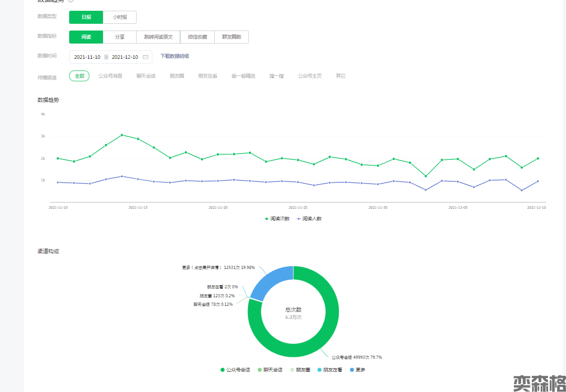
Task: Toggle 阅读次数 legend marker in trend chart
Action: point(267,219)
